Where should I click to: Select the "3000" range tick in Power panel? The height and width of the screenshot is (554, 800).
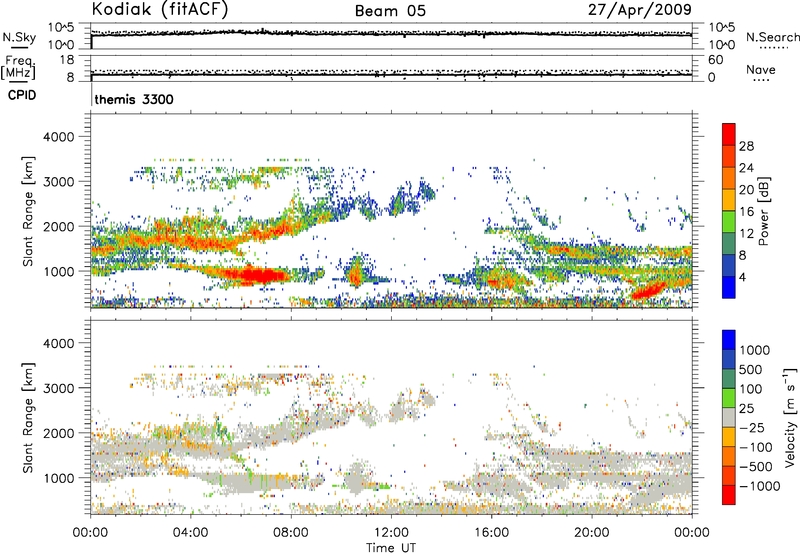pyautogui.click(x=59, y=182)
